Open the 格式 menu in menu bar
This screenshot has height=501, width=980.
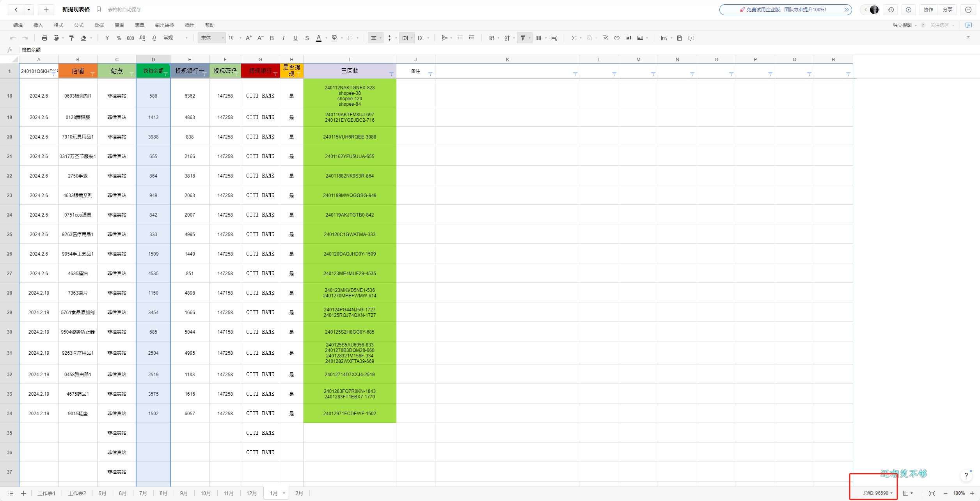click(x=58, y=25)
